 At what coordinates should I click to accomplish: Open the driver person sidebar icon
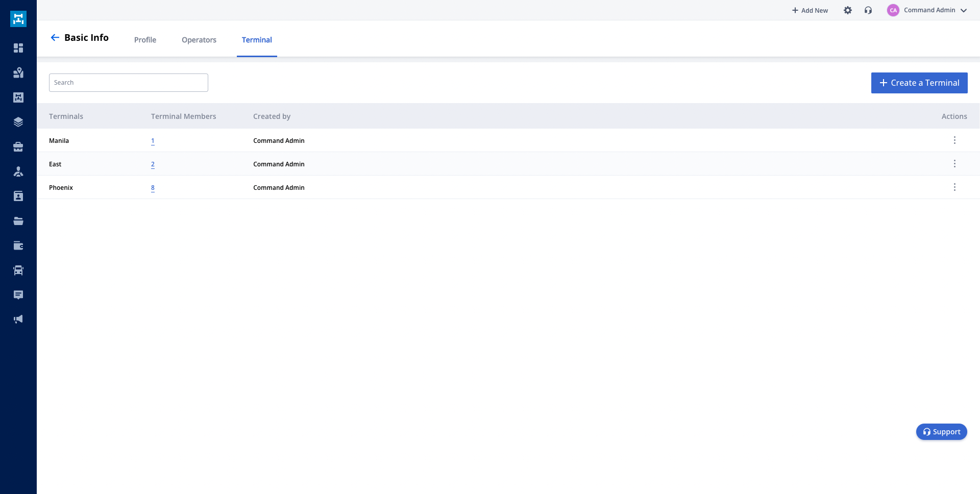pyautogui.click(x=18, y=171)
